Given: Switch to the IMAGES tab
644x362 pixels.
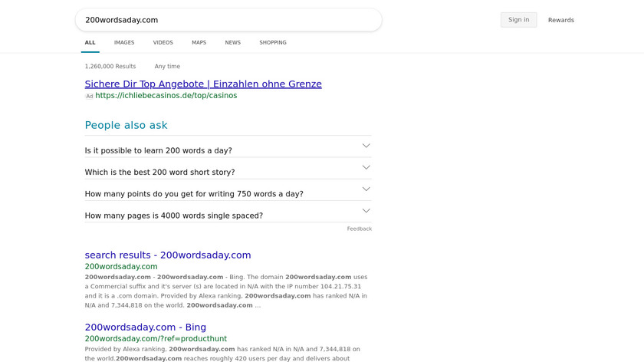Looking at the screenshot, I should (124, 43).
